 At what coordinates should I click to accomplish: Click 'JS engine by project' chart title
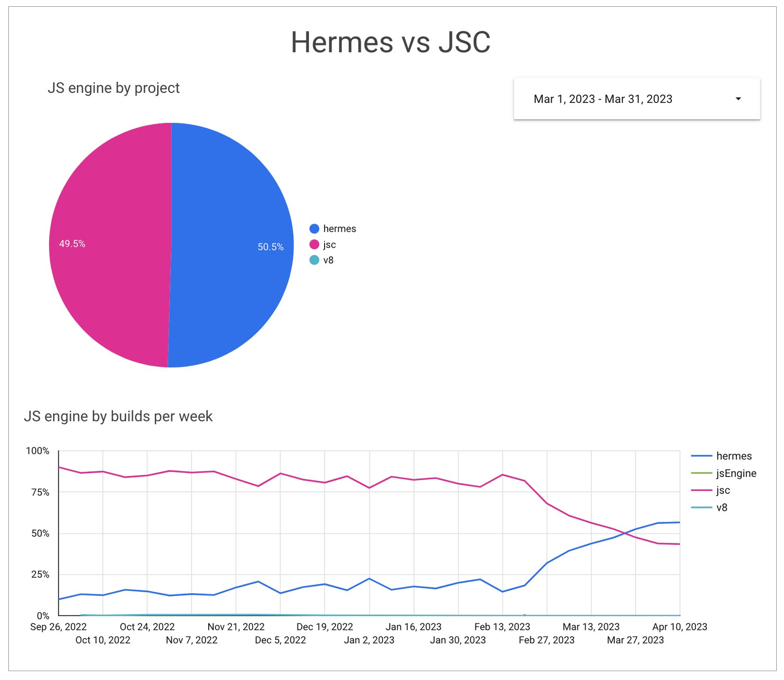113,88
